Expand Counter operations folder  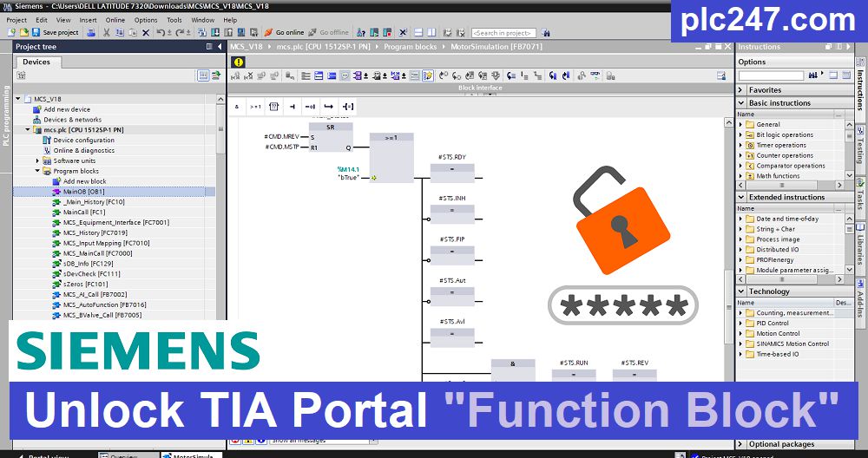pos(741,155)
